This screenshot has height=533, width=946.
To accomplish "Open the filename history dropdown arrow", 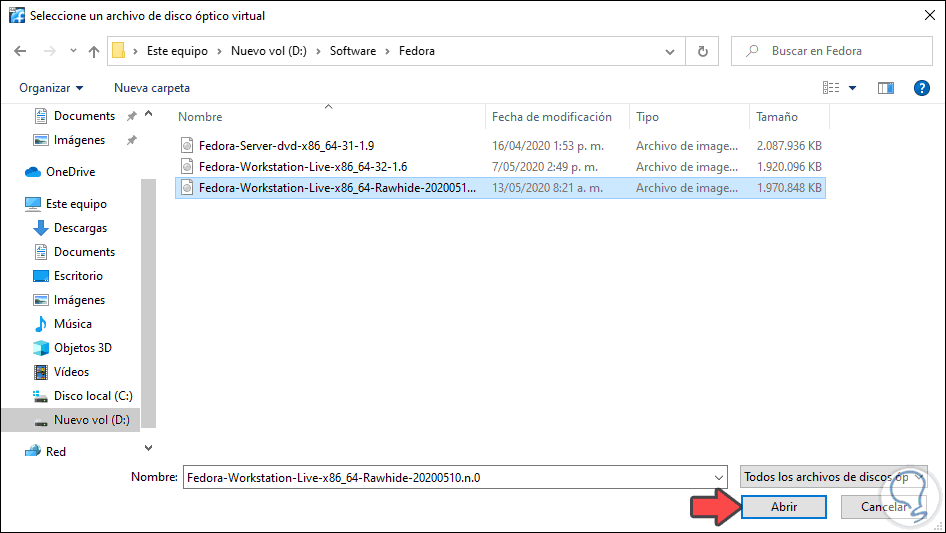I will coord(719,477).
